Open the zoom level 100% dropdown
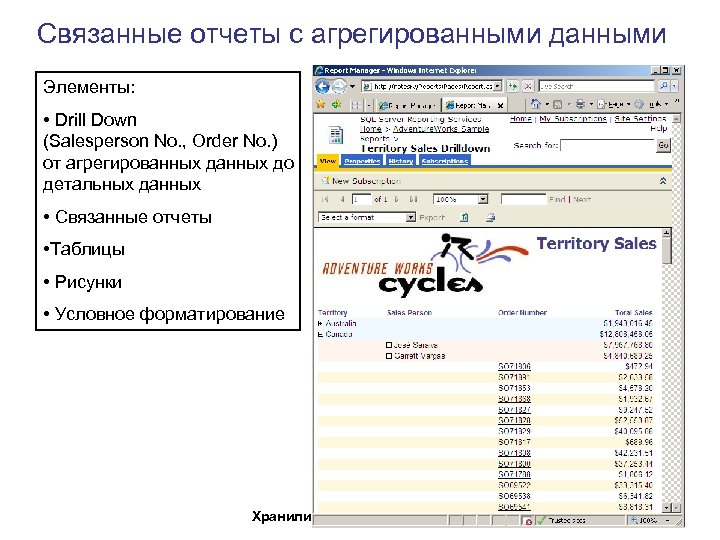 (x=483, y=199)
